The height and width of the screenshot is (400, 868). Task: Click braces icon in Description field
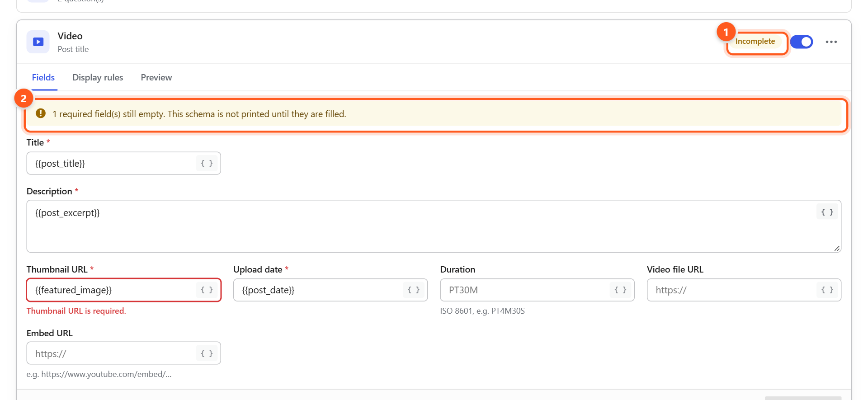tap(827, 212)
